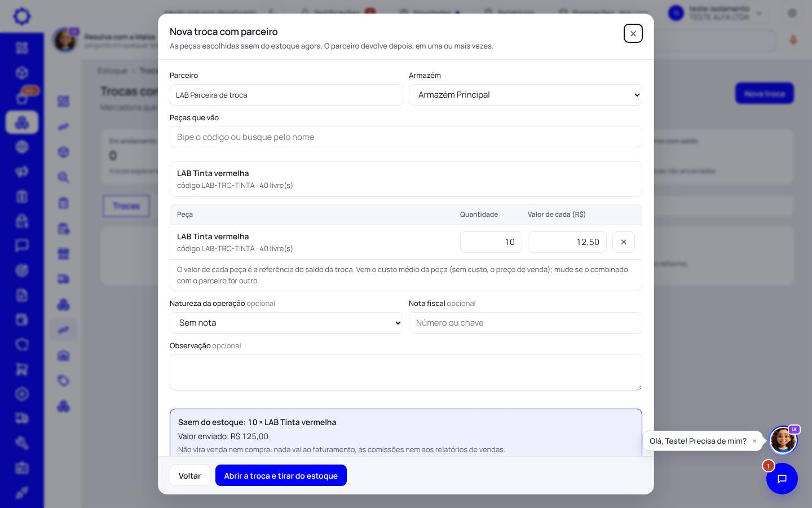Open the shopping cart icon in the sidebar
This screenshot has height=508, width=812.
coord(21,369)
